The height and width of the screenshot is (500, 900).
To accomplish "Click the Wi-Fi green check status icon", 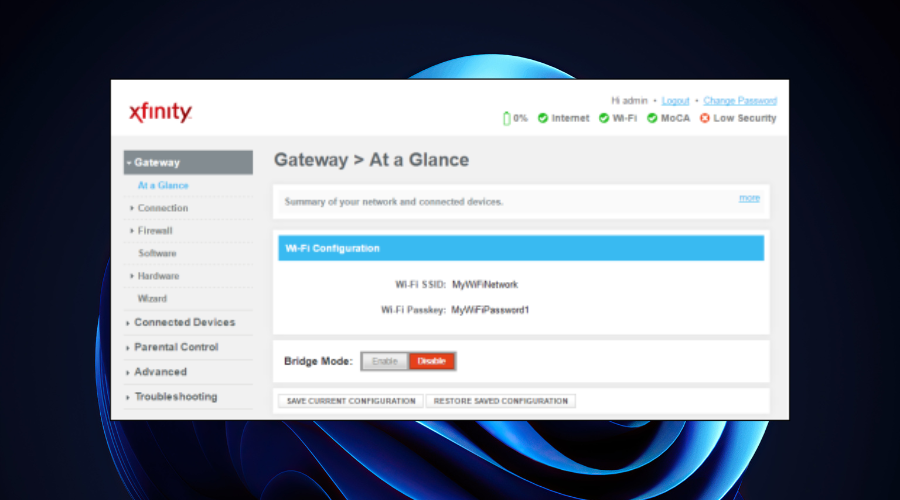I will pos(603,118).
